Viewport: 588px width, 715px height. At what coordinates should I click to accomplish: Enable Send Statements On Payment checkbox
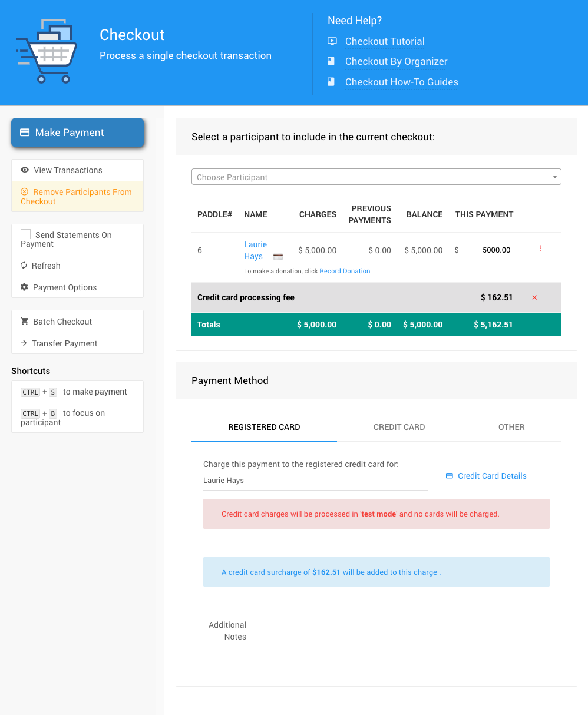coord(26,234)
